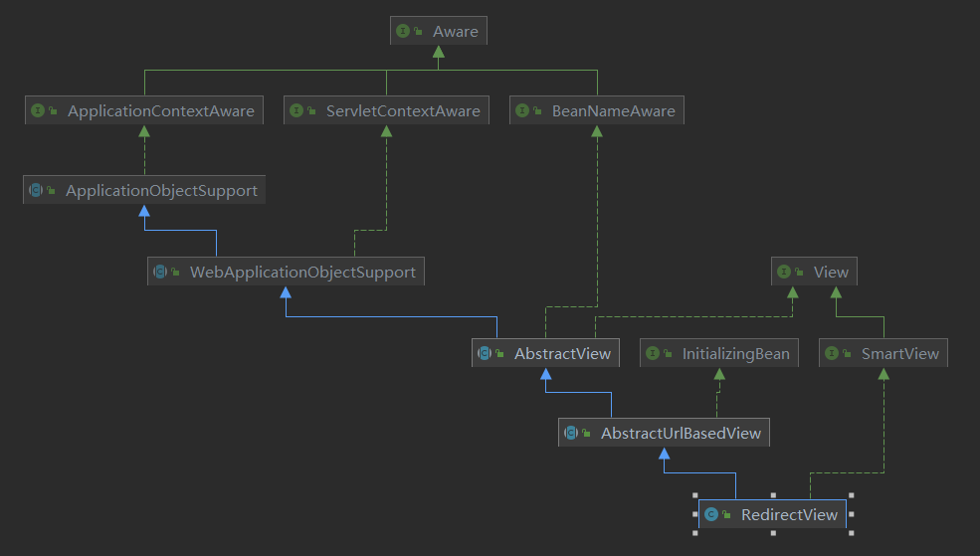Click the top-middle selection handle of RedirectView
The image size is (980, 556).
tap(773, 495)
